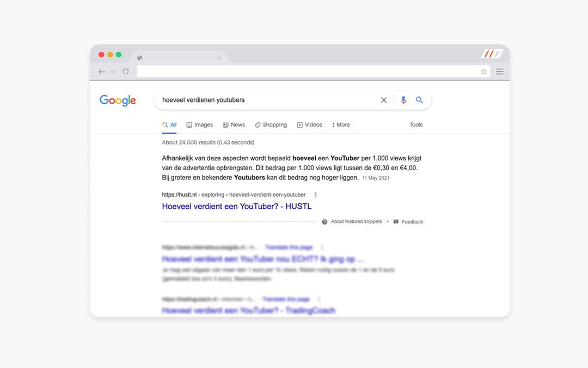588x368 pixels.
Task: Open the browser hamburger menu
Action: coord(499,71)
